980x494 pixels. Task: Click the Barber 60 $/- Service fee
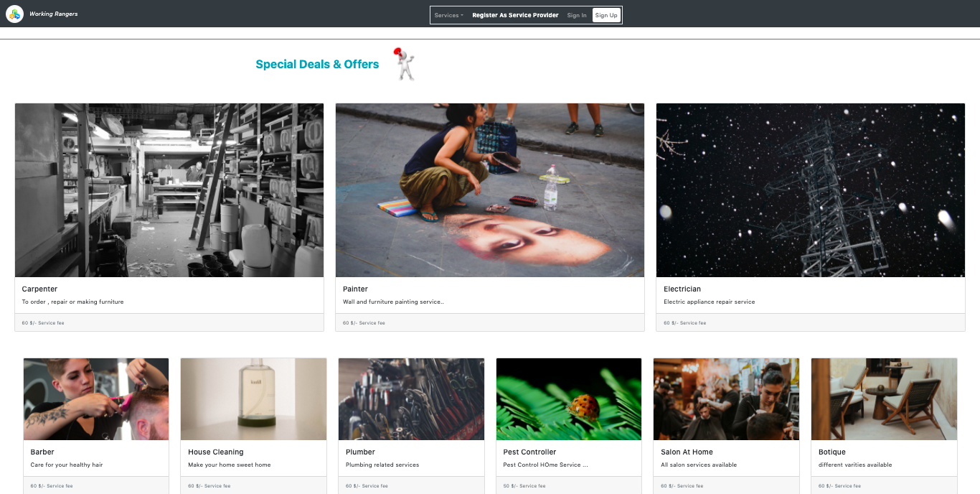[x=52, y=486]
